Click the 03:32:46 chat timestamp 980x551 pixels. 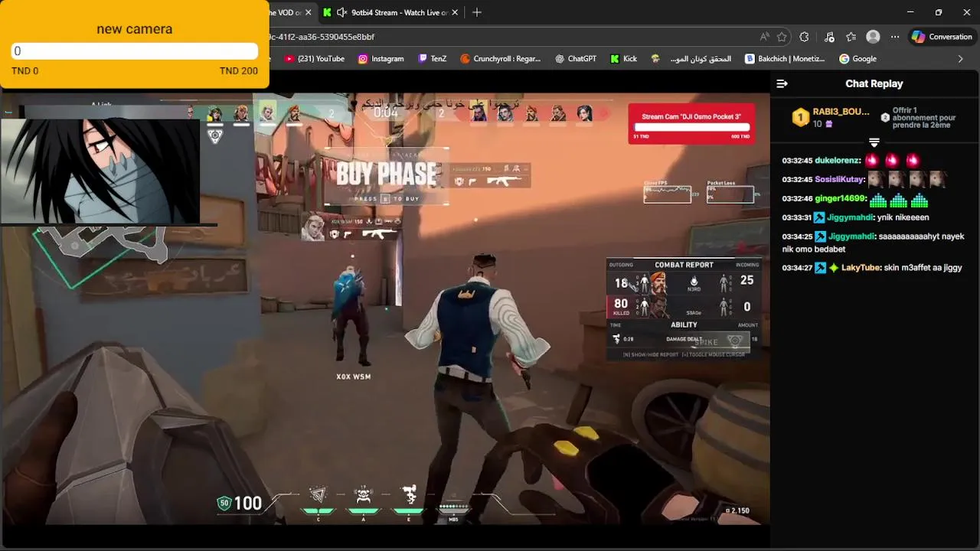click(797, 198)
